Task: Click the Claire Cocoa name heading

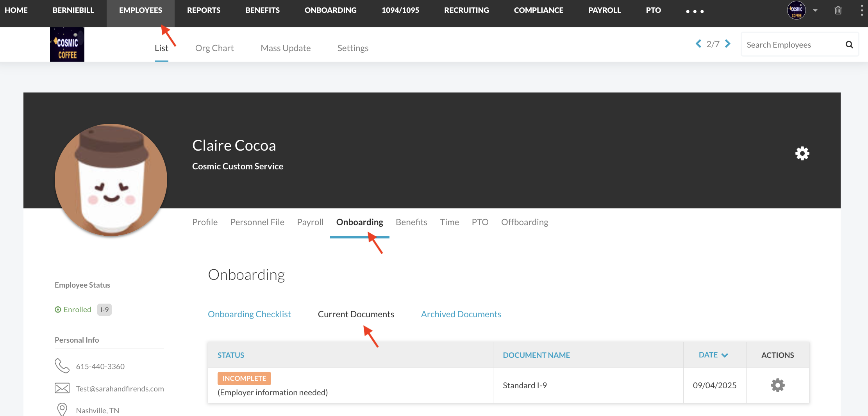Action: 234,146
